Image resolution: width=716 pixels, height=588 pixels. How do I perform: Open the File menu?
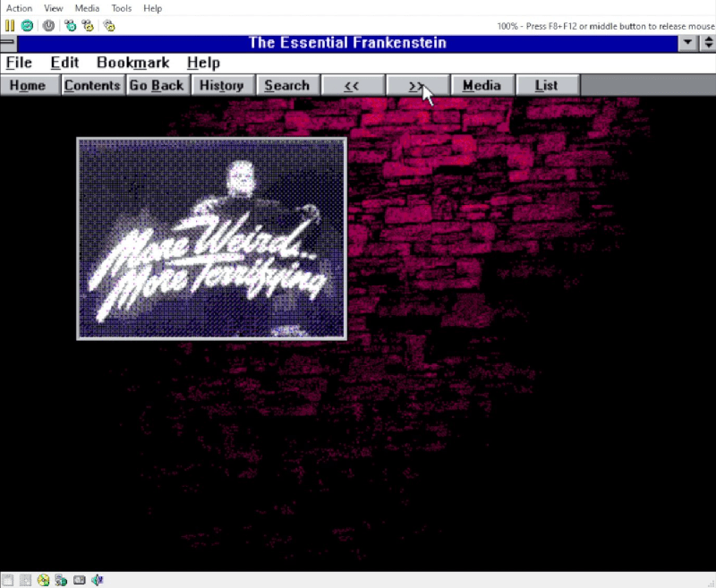tap(19, 63)
